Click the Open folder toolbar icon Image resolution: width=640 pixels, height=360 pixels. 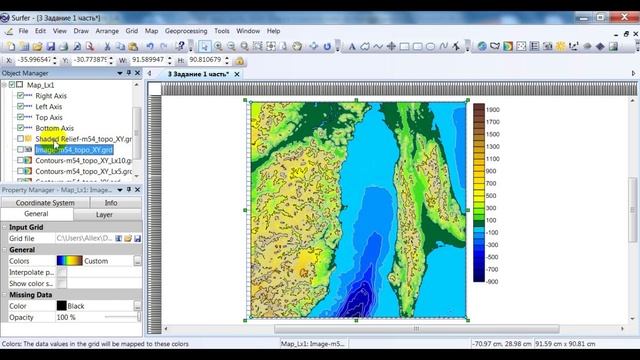[x=37, y=46]
